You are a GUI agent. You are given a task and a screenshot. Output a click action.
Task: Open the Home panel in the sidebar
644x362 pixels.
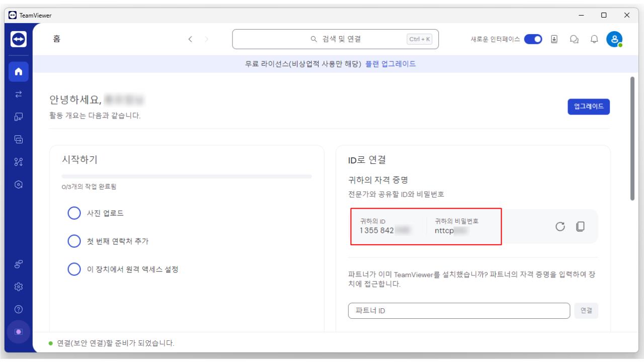(18, 71)
